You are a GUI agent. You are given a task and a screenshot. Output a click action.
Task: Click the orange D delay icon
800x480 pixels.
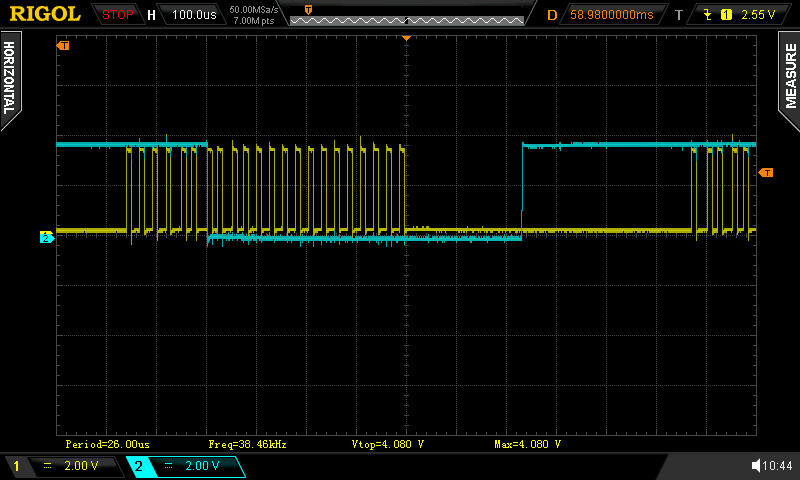(552, 15)
